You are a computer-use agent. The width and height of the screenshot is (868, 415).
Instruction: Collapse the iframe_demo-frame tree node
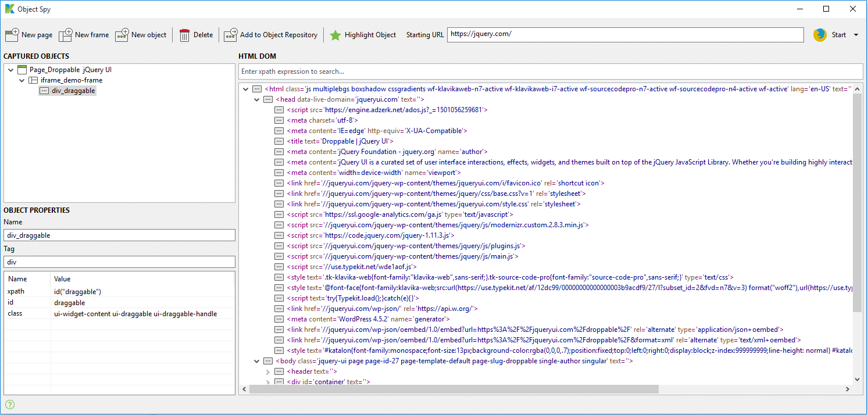point(22,80)
